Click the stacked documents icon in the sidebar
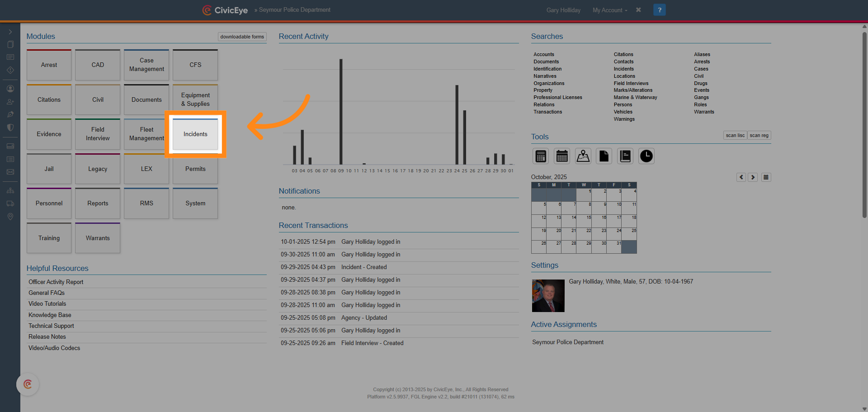 10,44
